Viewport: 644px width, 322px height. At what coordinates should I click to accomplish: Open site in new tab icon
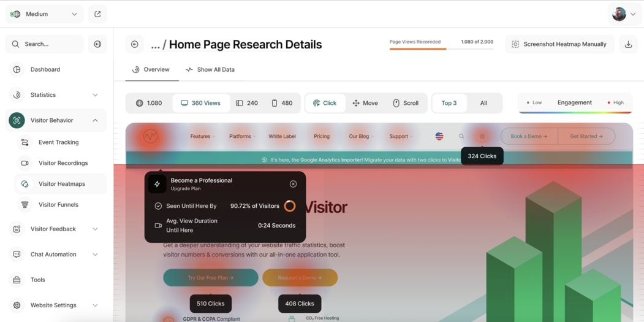point(97,14)
